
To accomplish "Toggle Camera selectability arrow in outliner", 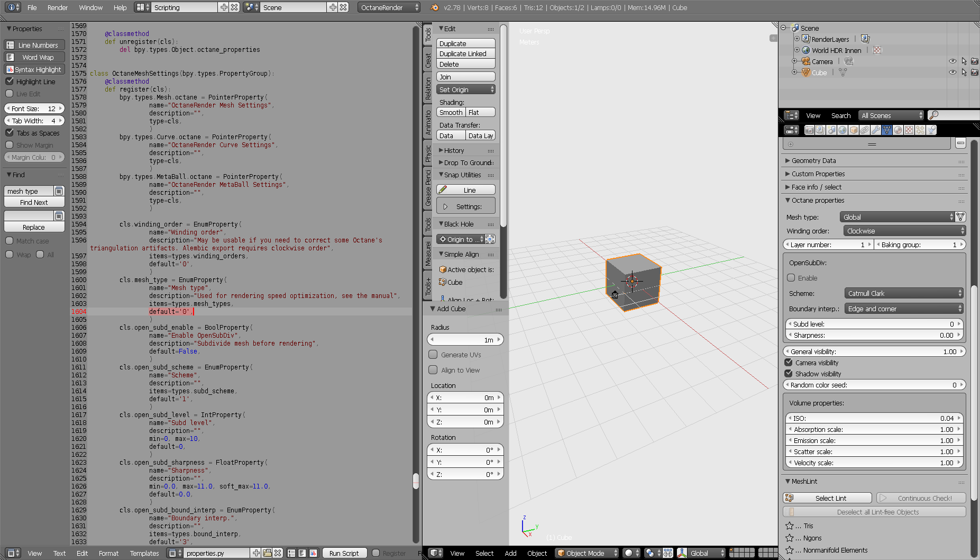I will 964,61.
